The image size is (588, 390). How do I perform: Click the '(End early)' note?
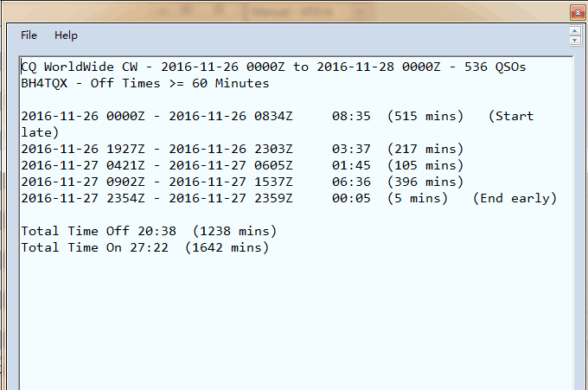pos(514,199)
